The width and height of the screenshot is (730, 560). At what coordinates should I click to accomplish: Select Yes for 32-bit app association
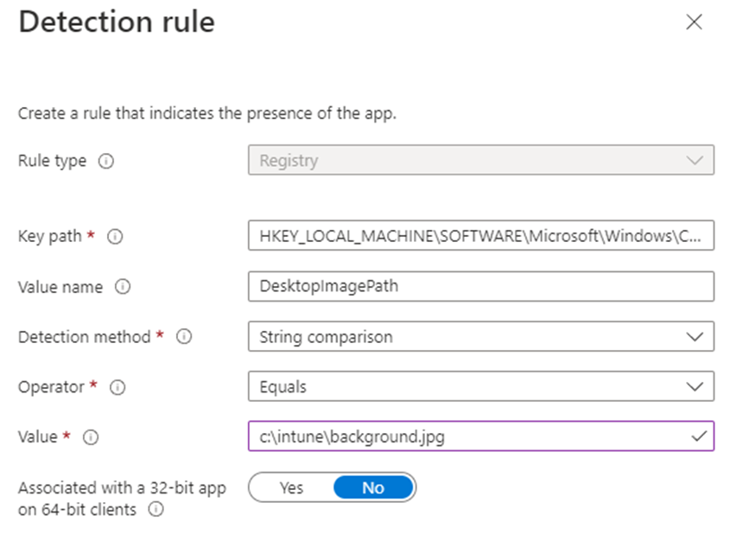click(291, 487)
